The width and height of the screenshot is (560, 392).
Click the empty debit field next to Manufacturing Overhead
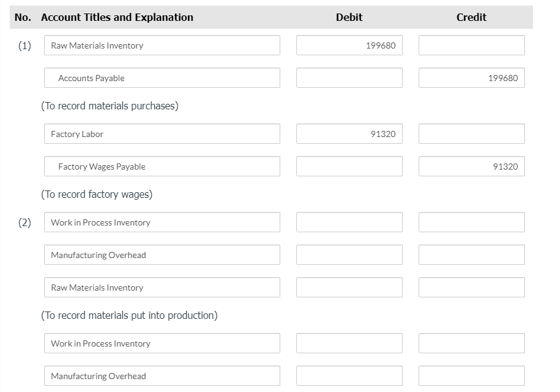pos(349,254)
